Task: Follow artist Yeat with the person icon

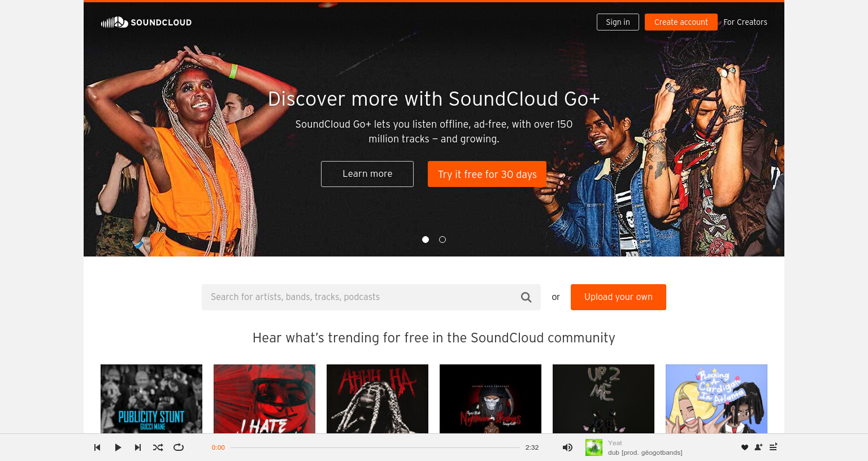Action: (x=758, y=447)
